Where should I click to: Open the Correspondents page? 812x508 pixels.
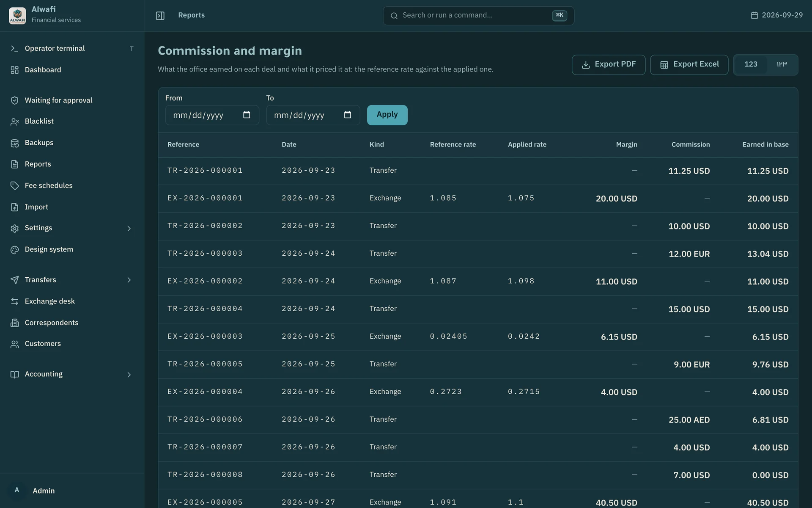(72, 323)
